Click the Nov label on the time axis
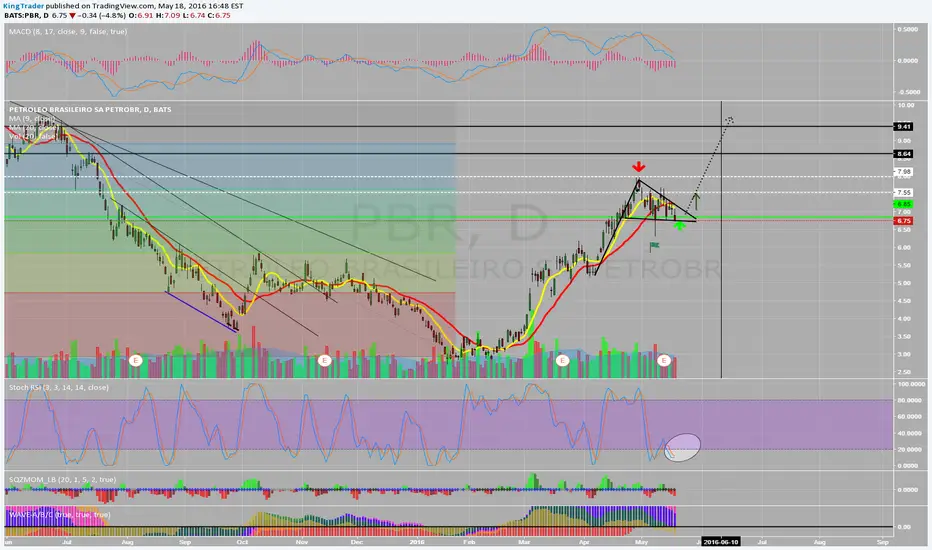Viewport: 932px width, 550px height. (302, 542)
